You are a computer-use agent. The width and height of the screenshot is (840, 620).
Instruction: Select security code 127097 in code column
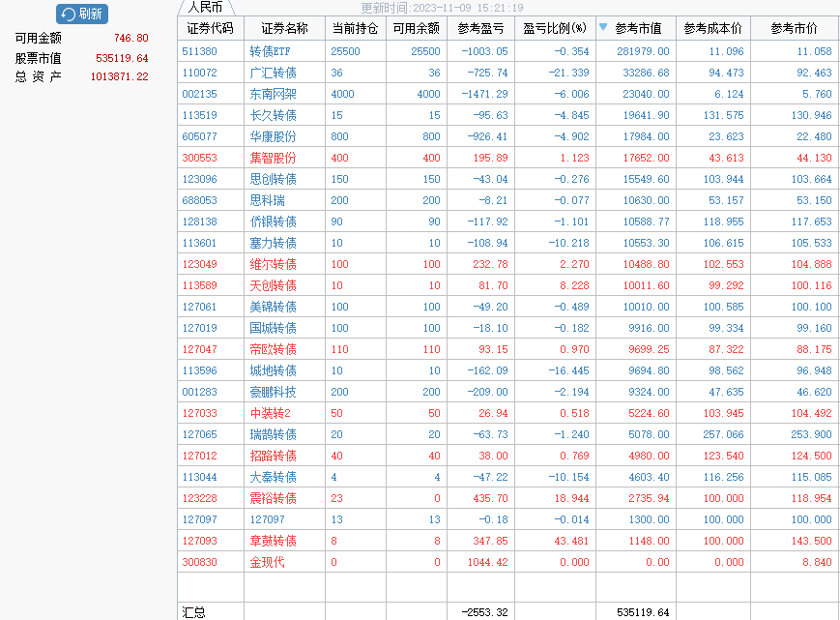[199, 519]
